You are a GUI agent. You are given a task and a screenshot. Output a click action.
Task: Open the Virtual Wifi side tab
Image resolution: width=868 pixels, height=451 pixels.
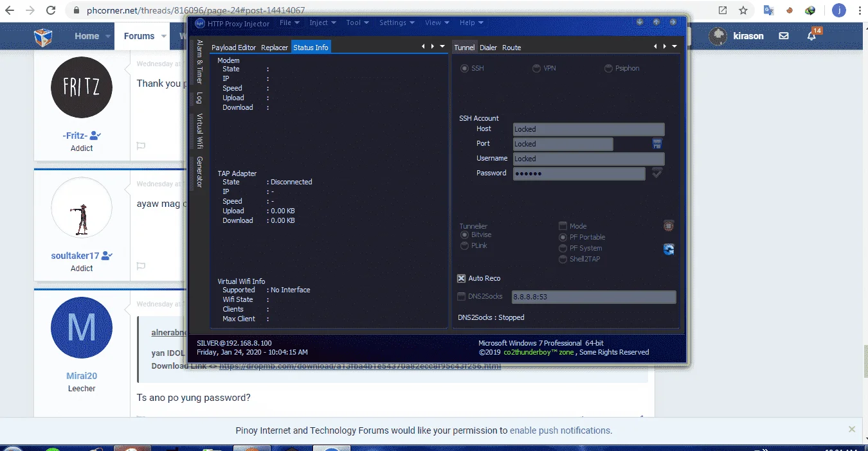coord(199,131)
